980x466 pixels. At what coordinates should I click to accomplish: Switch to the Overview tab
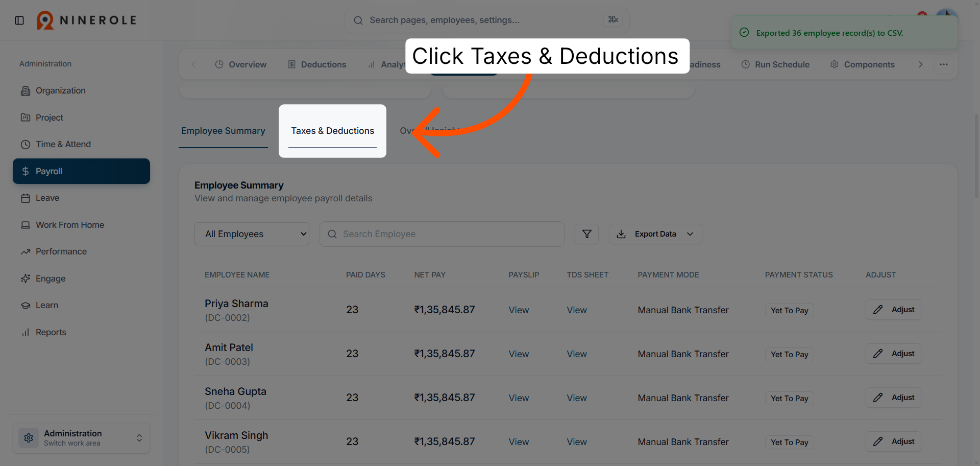tap(240, 64)
